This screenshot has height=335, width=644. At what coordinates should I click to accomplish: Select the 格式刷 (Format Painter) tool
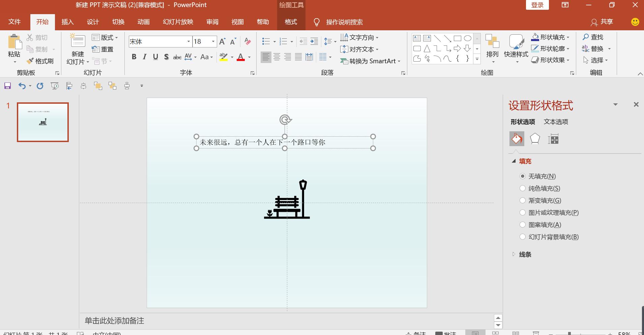(40, 61)
